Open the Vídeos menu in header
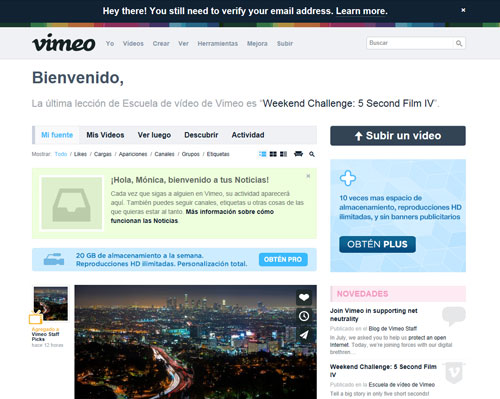The image size is (500, 399). (x=133, y=43)
